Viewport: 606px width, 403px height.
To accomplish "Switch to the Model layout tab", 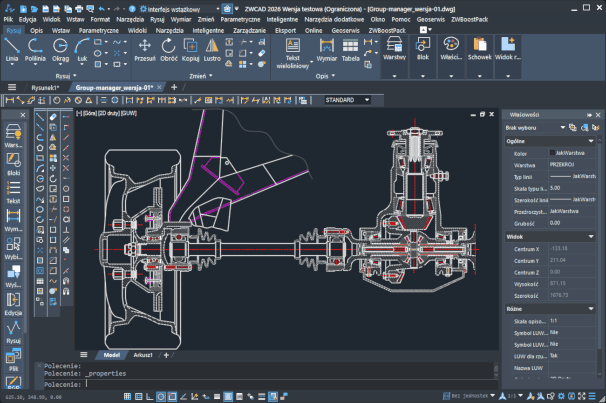I will 112,355.
